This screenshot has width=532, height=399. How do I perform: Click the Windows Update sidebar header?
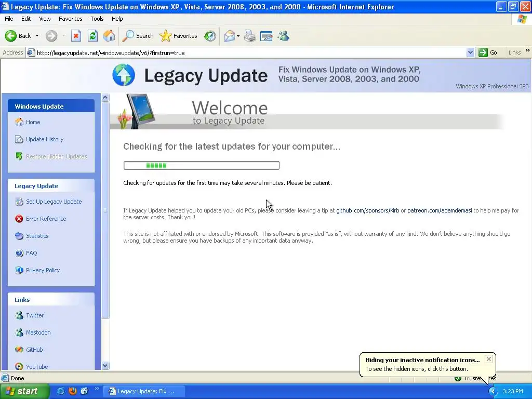point(51,106)
